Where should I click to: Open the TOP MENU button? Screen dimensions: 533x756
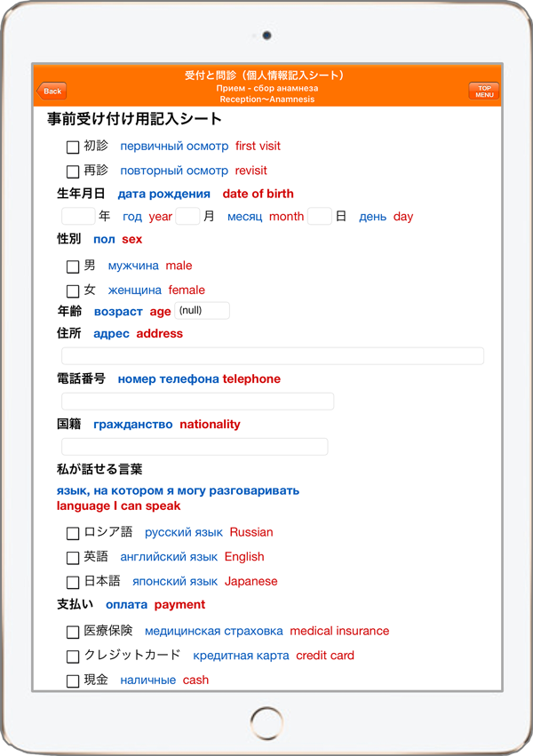click(484, 91)
